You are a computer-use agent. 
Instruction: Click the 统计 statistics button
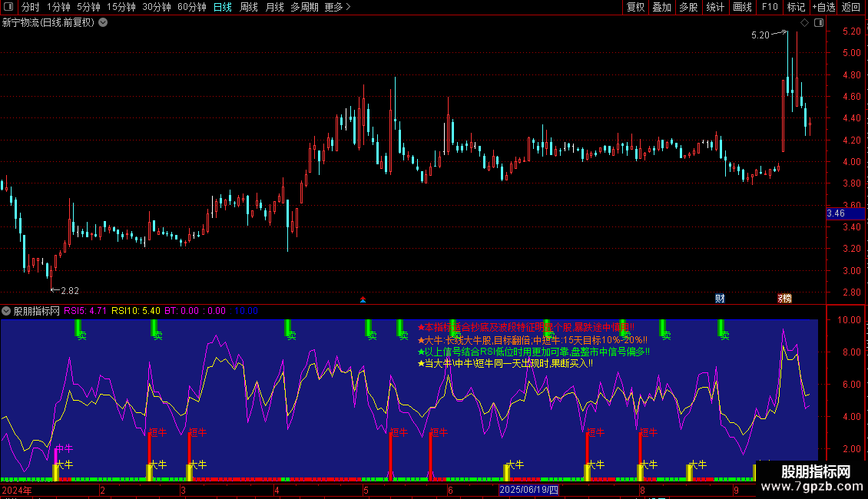[715, 7]
